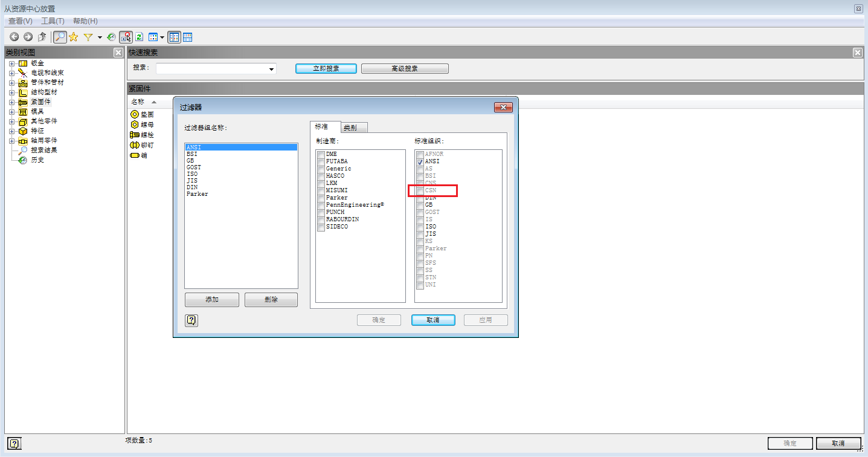Screen dimensions: 868x457
Task: Click the view mode grid icon
Action: (x=153, y=37)
